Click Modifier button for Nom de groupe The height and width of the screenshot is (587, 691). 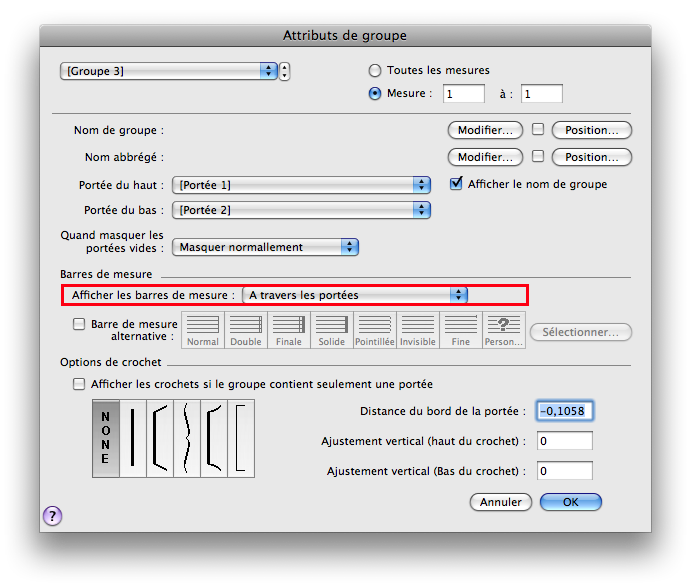click(484, 130)
